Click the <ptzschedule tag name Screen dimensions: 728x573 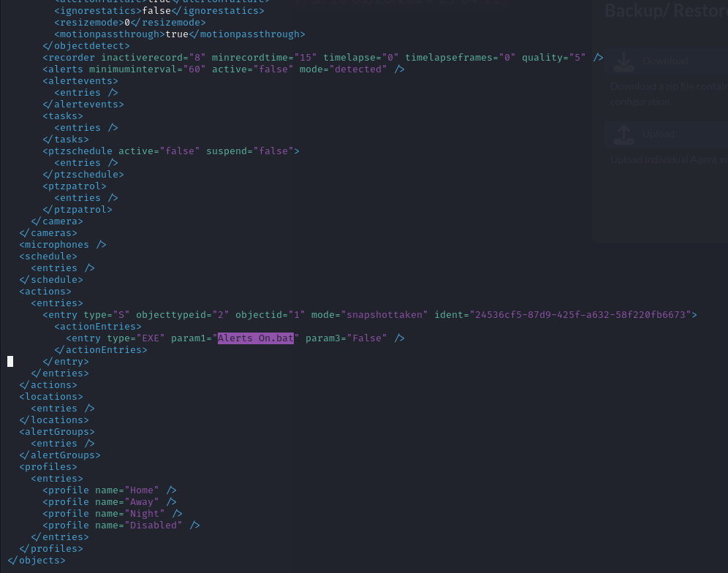77,151
